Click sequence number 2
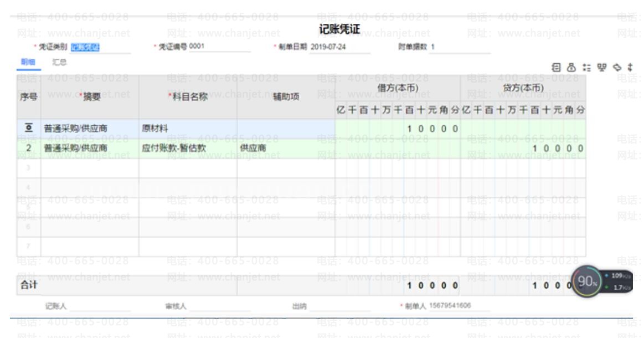This screenshot has width=644, height=338. pyautogui.click(x=28, y=148)
